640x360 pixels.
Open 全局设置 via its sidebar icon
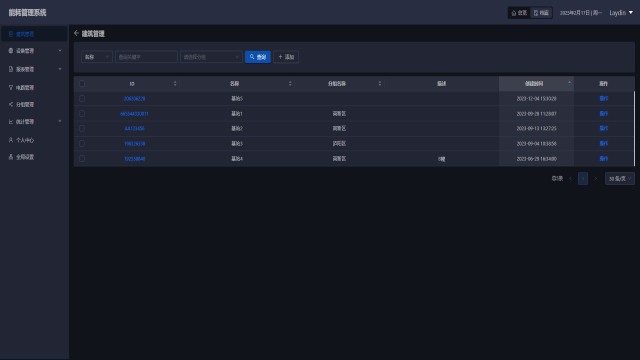(x=11, y=157)
